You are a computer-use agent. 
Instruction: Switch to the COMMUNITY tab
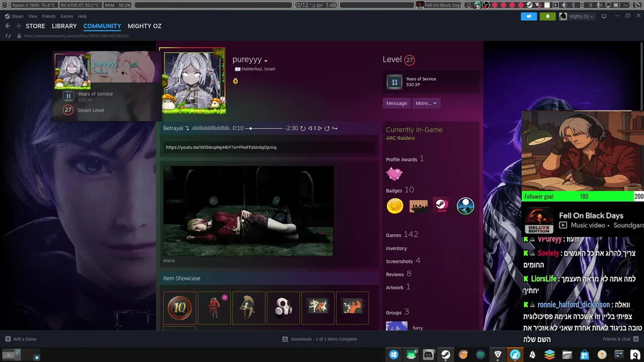[x=102, y=26]
